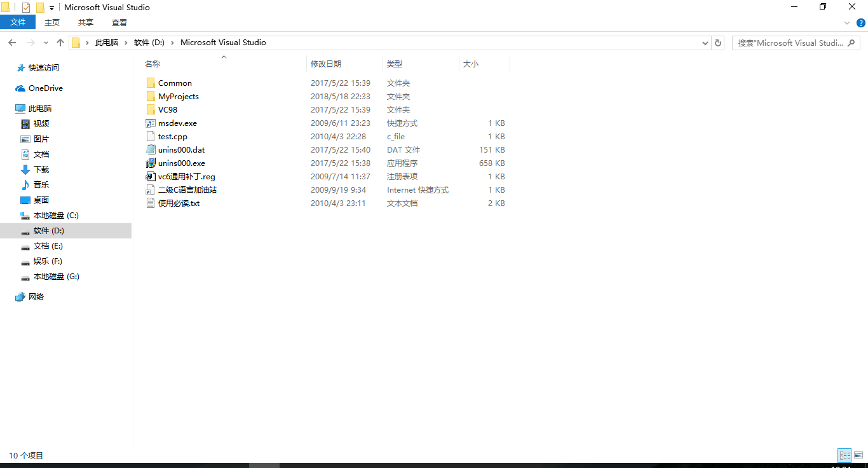Screen dimensions: 868x468
Task: Click the 658 KB size cell
Action: click(x=492, y=163)
